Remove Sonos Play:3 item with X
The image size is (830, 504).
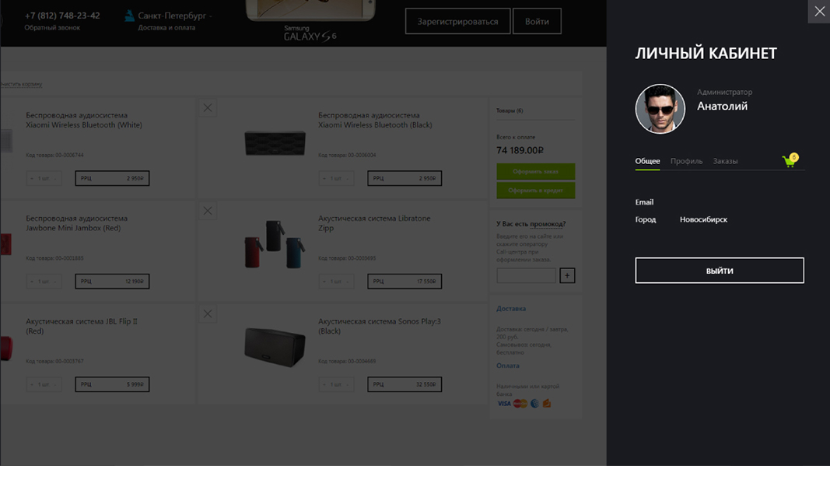208,314
